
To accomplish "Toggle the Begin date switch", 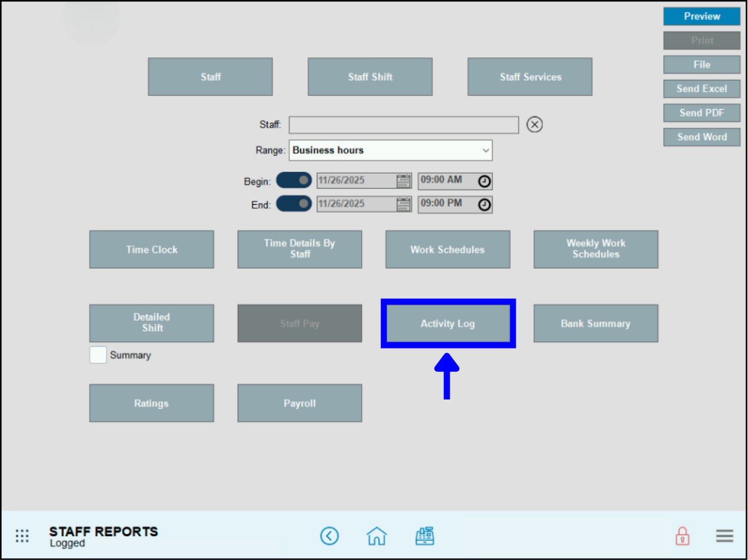I will (x=294, y=180).
